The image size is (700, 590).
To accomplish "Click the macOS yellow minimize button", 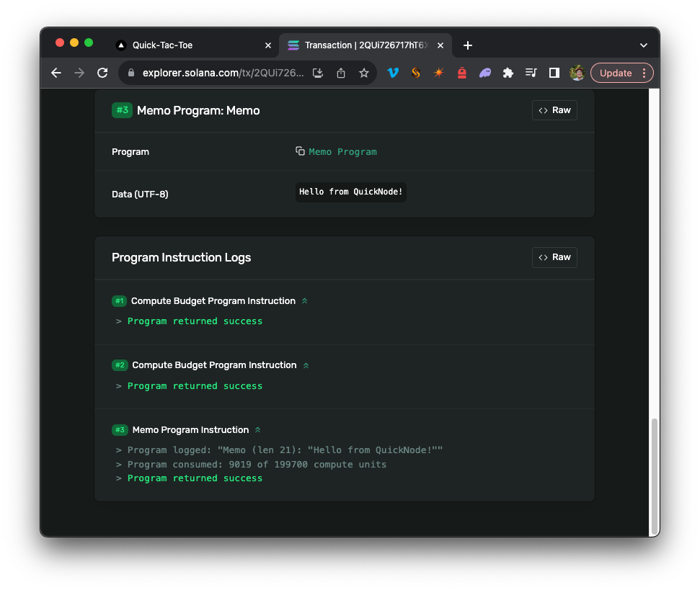I will coord(74,43).
